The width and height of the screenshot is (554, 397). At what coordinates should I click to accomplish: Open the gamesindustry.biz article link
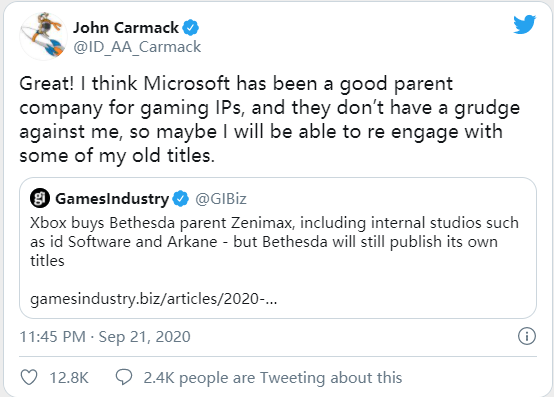(154, 299)
